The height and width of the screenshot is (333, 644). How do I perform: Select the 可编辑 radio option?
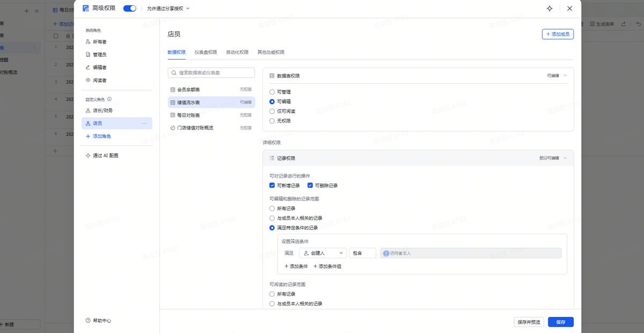(x=272, y=102)
